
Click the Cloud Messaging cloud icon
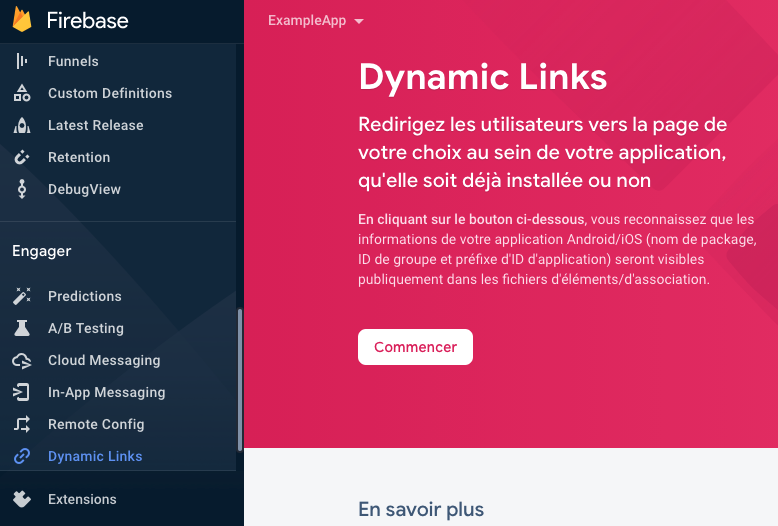pos(22,360)
